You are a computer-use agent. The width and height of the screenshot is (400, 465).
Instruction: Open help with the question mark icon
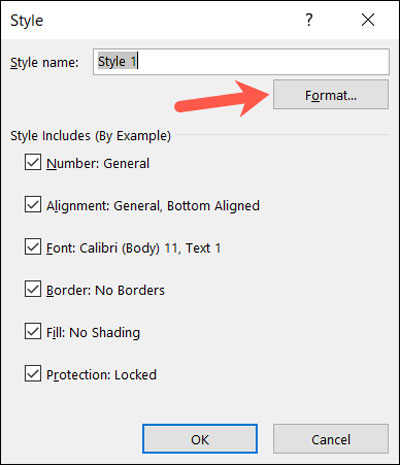coord(309,20)
